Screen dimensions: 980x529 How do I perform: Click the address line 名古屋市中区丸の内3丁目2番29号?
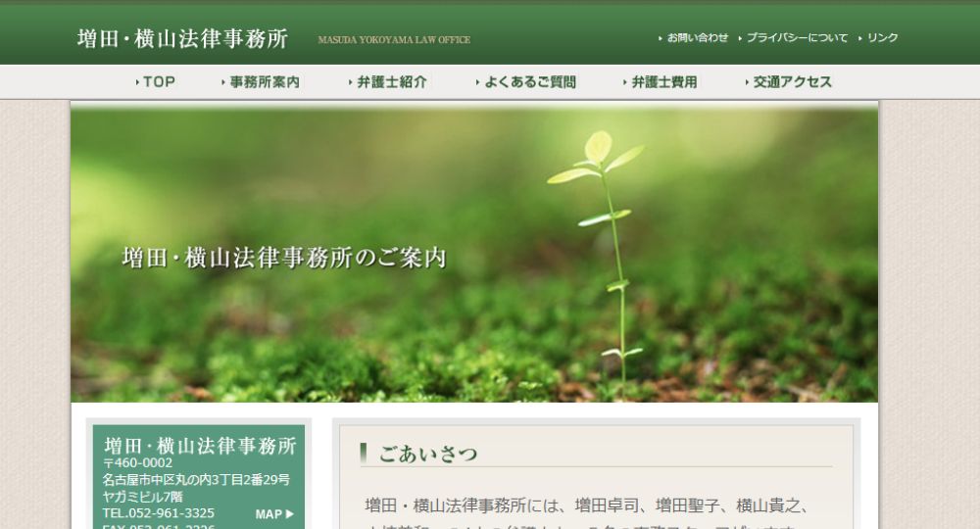[x=196, y=480]
